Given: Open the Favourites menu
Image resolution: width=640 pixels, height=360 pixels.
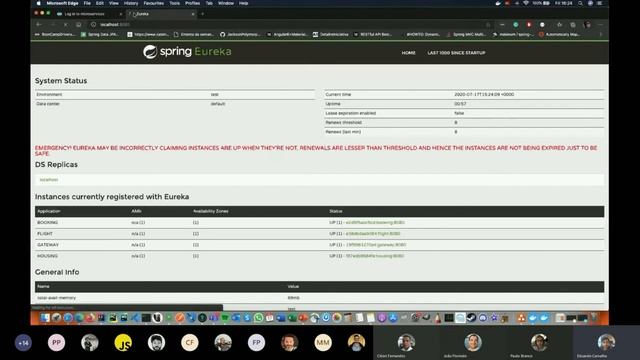Looking at the screenshot, I should click(x=153, y=3).
